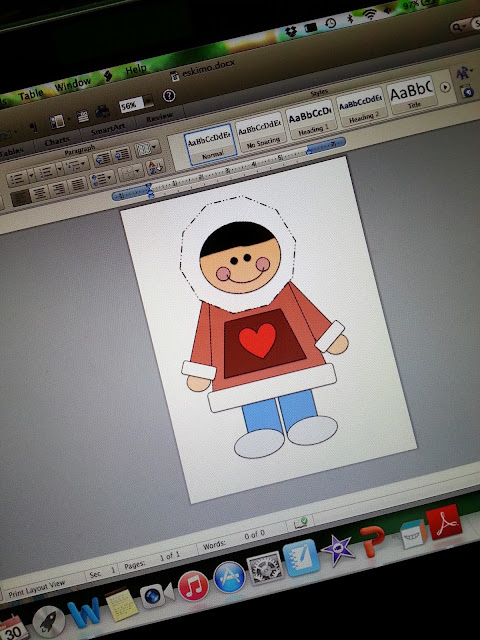This screenshot has height=640, width=480.
Task: Open the sidebar icon in the toolbar
Action: (x=58, y=122)
